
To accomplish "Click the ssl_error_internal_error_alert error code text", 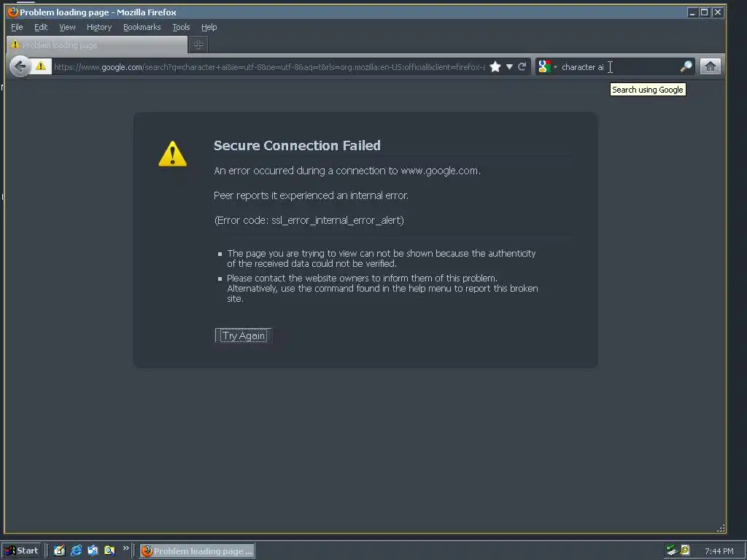I will (336, 220).
